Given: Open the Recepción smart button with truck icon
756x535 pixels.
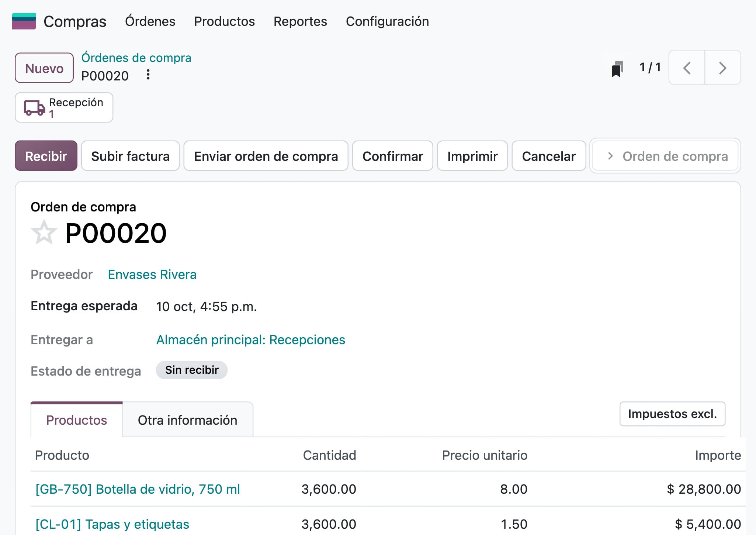Looking at the screenshot, I should (x=64, y=107).
